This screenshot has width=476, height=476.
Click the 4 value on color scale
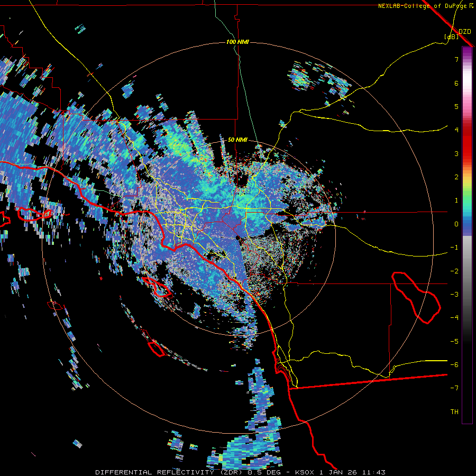pyautogui.click(x=456, y=130)
